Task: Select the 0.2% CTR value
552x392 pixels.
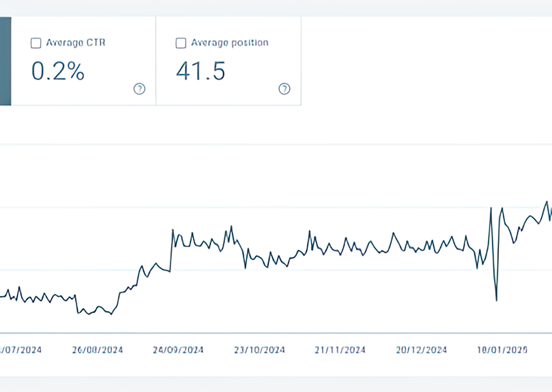Action: coord(58,71)
